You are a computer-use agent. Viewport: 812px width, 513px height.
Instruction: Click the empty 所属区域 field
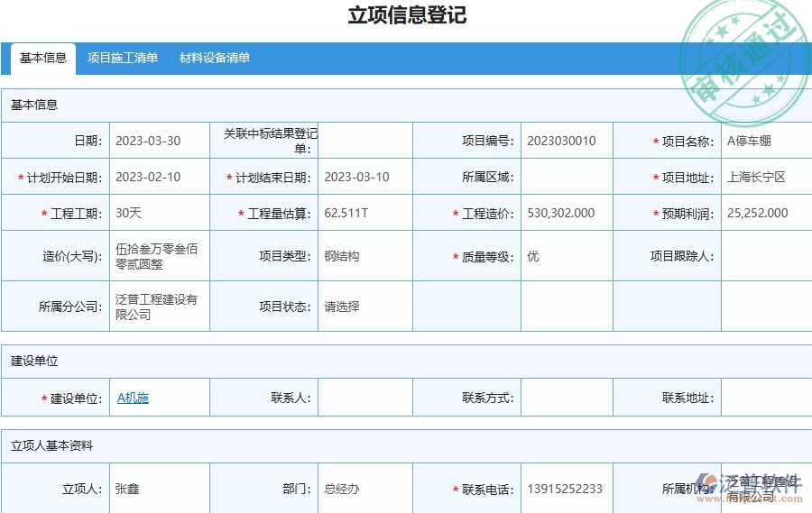(567, 177)
